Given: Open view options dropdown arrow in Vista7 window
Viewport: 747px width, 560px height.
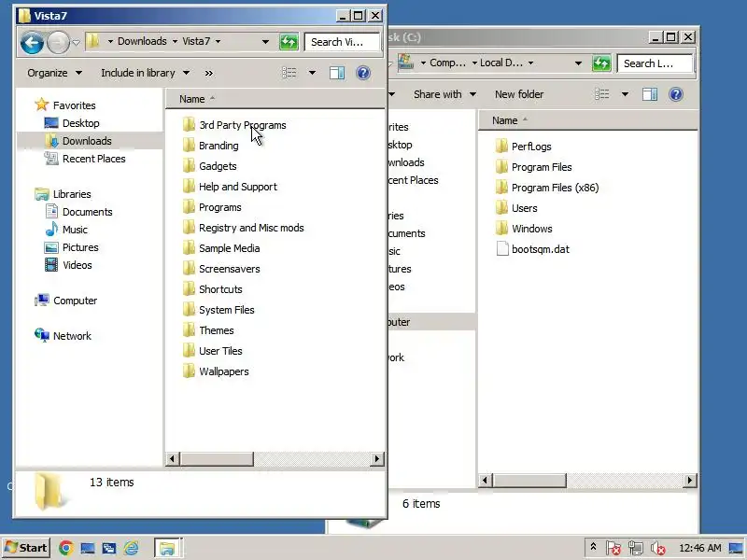Looking at the screenshot, I should click(312, 73).
